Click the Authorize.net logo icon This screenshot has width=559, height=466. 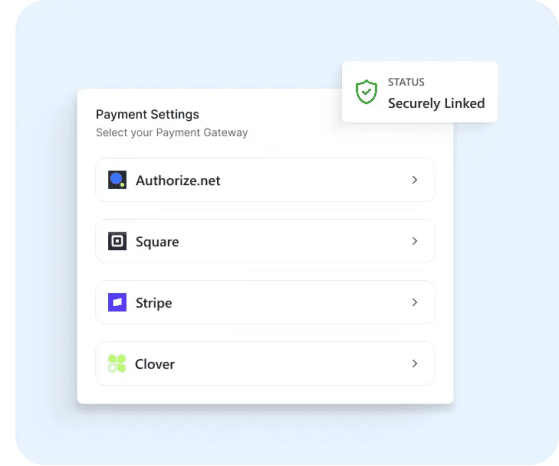[117, 180]
